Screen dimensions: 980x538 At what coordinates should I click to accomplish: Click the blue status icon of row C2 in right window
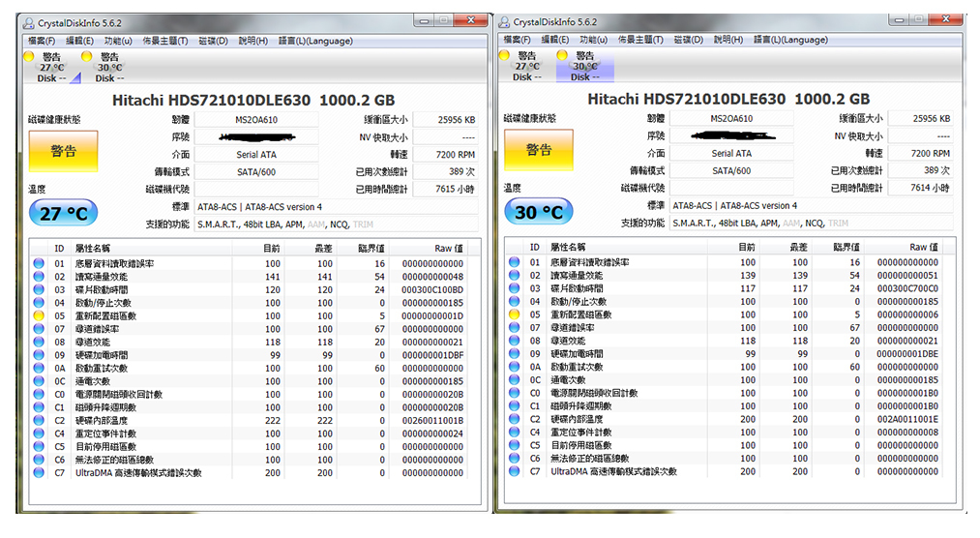point(513,420)
